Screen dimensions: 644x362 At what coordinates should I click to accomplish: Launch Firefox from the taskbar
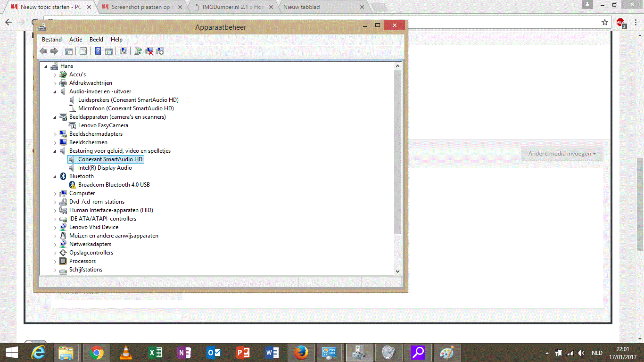pos(301,353)
